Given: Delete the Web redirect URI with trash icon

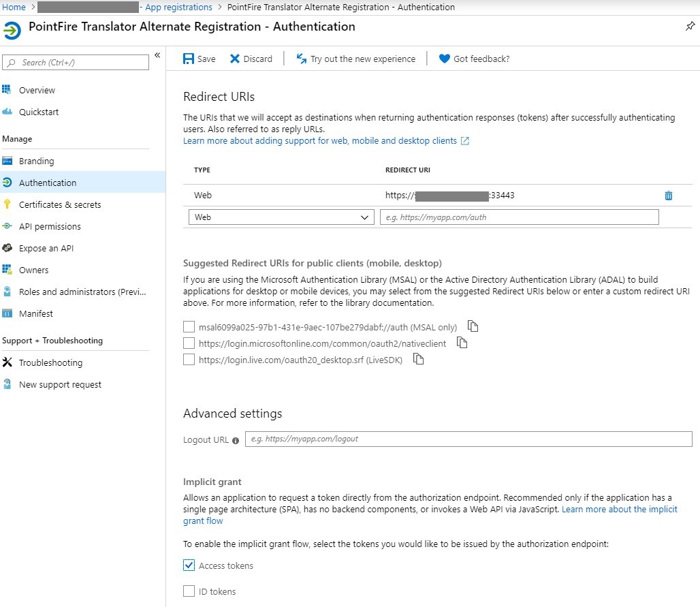Looking at the screenshot, I should [668, 196].
